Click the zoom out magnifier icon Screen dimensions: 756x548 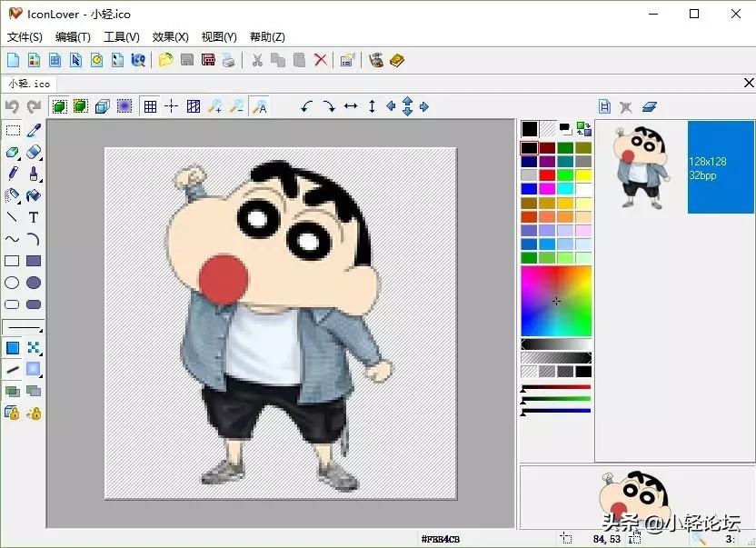tap(236, 106)
